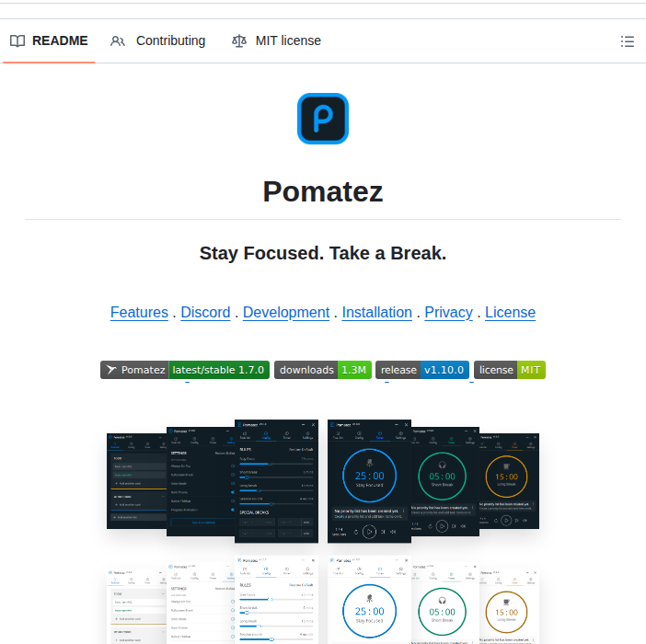Follow the Discord link
This screenshot has width=646, height=644.
(205, 313)
